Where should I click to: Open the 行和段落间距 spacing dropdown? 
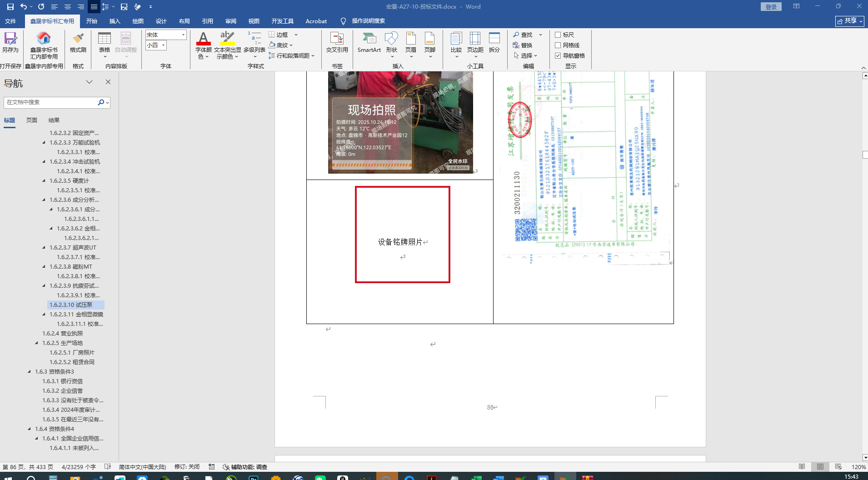313,55
